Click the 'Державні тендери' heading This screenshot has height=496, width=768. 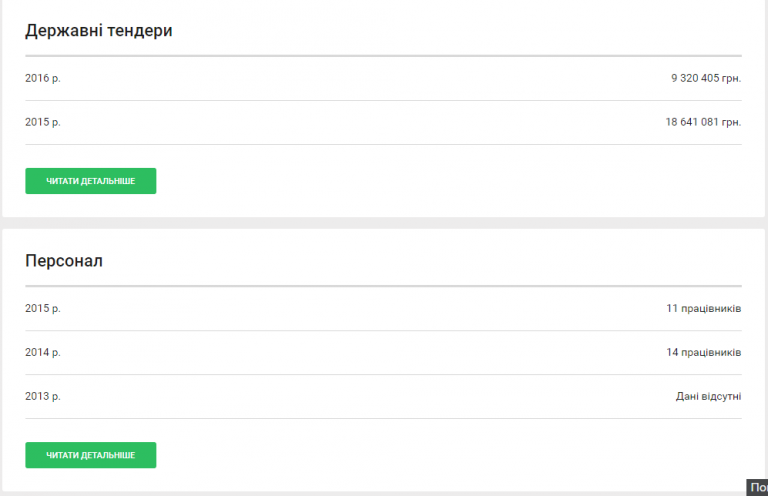[x=99, y=31]
